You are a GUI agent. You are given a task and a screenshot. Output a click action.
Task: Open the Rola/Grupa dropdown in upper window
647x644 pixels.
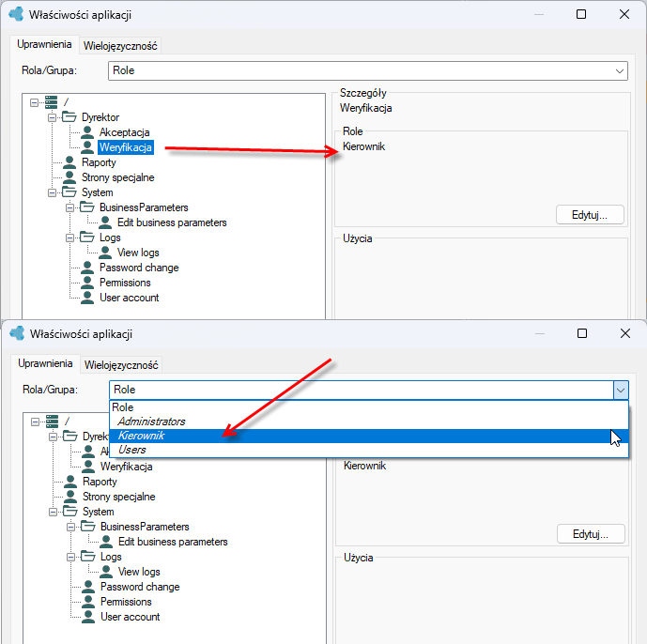[620, 71]
